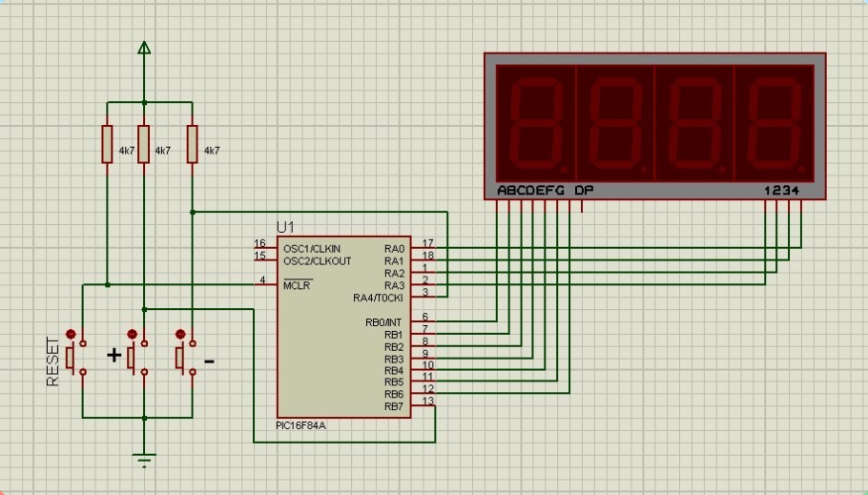Image resolution: width=868 pixels, height=495 pixels.
Task: Toggle the red actuator on the minus button
Action: pos(179,334)
